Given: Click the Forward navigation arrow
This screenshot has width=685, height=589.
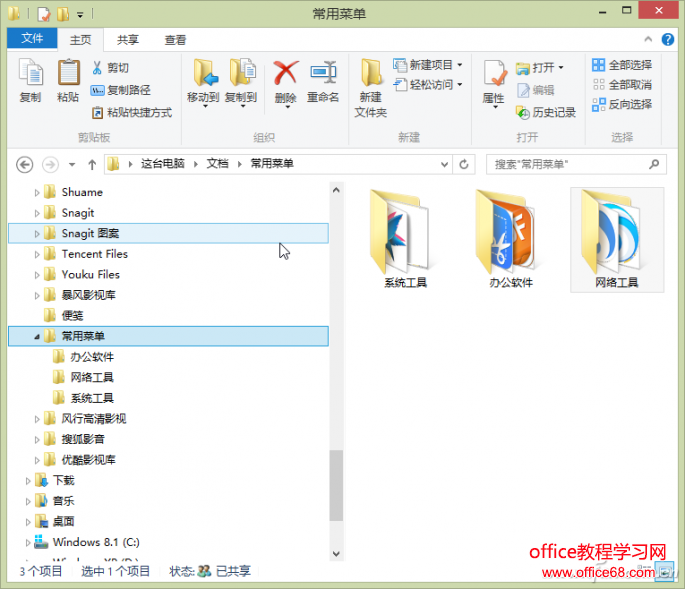Looking at the screenshot, I should click(50, 165).
